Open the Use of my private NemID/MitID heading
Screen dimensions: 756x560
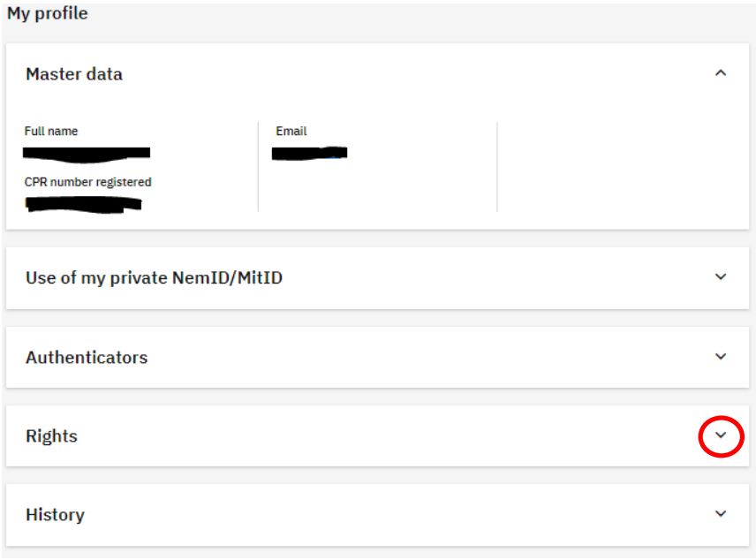(154, 278)
